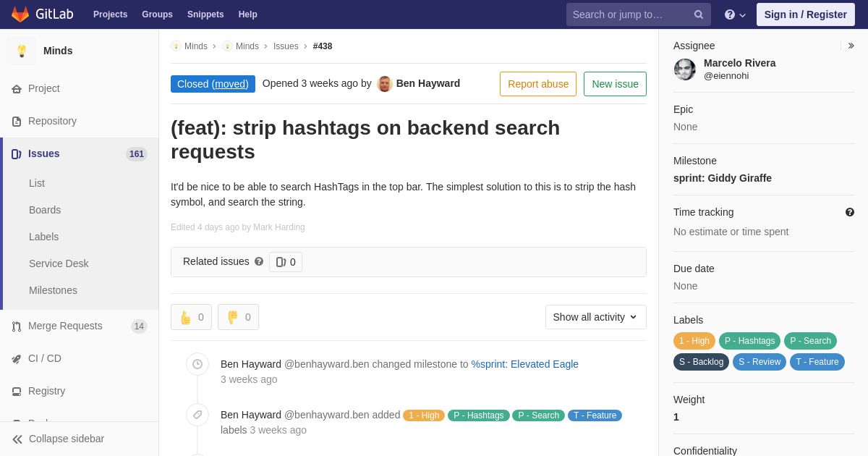Click the Report abuse button

click(538, 84)
